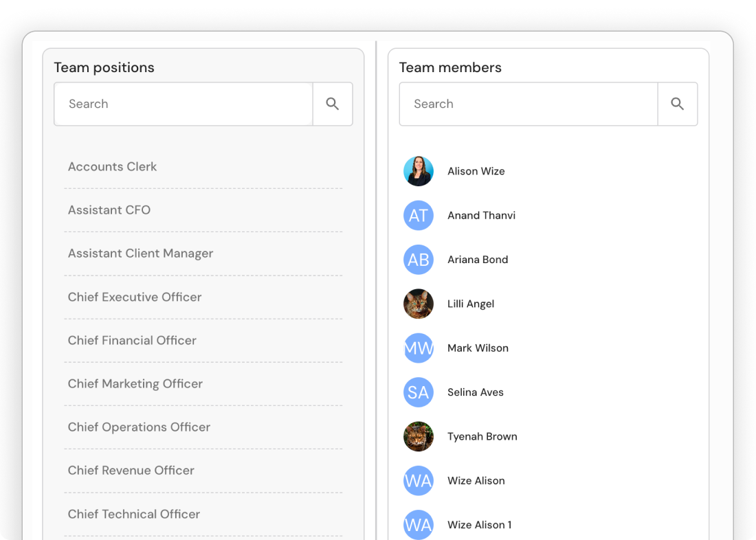The height and width of the screenshot is (540, 756).
Task: Click the SA initials avatar
Action: pos(418,392)
